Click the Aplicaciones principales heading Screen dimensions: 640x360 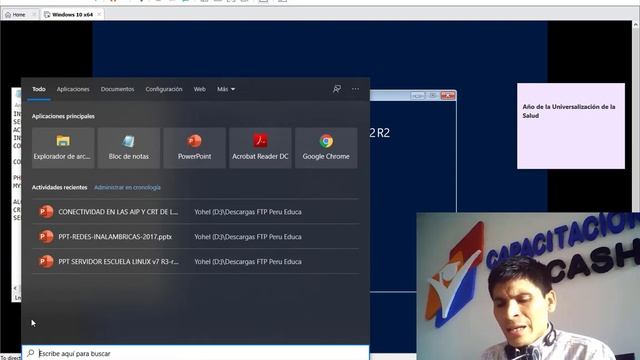point(63,116)
